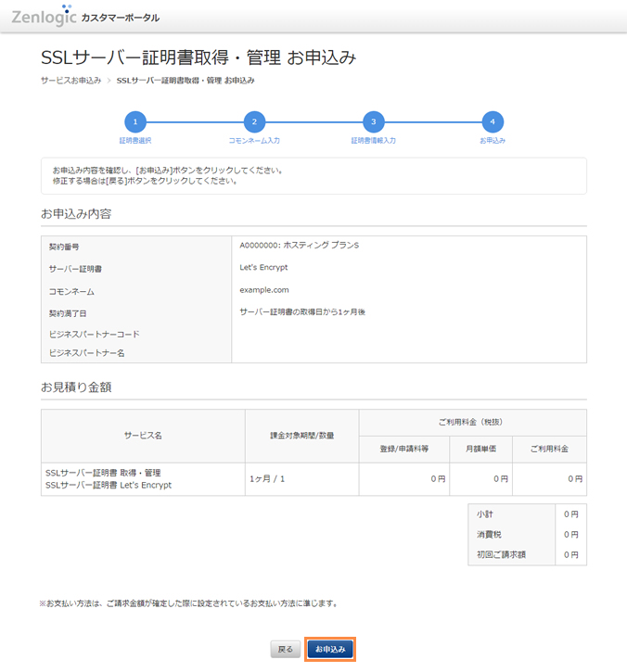The image size is (627, 672).
Task: Click the サービス名 column header
Action: [x=143, y=436]
